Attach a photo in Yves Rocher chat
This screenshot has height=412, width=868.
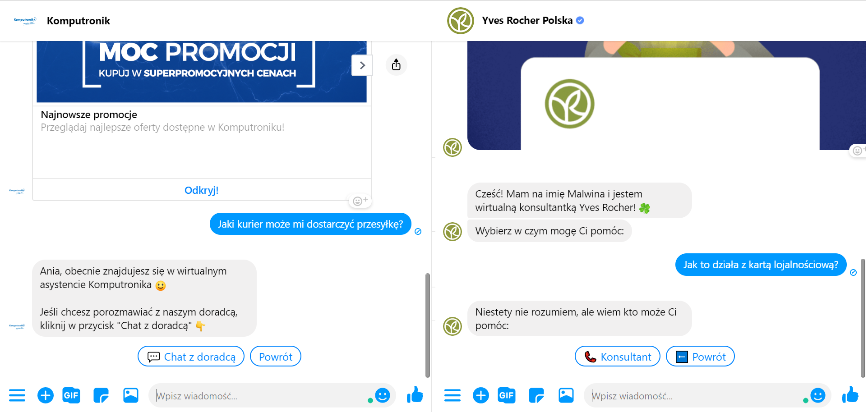(566, 395)
